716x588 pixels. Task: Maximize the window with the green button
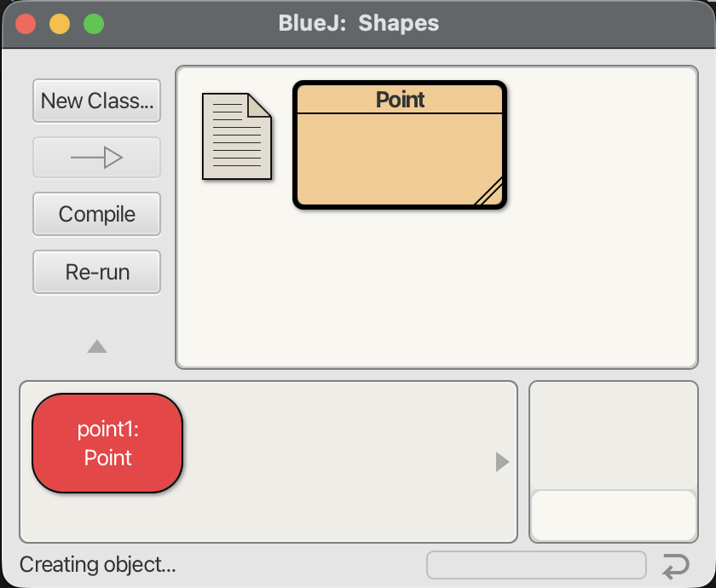tap(94, 23)
